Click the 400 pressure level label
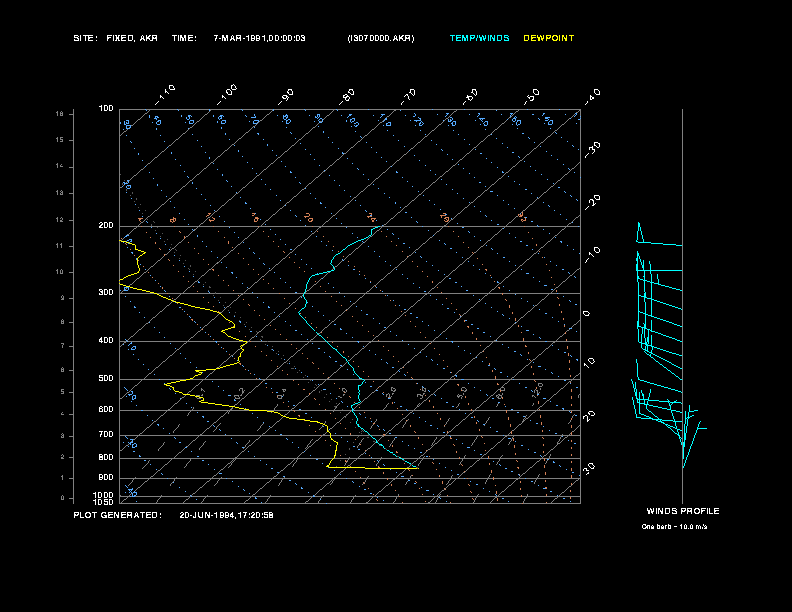Viewport: 792px width, 612px height. 106,340
